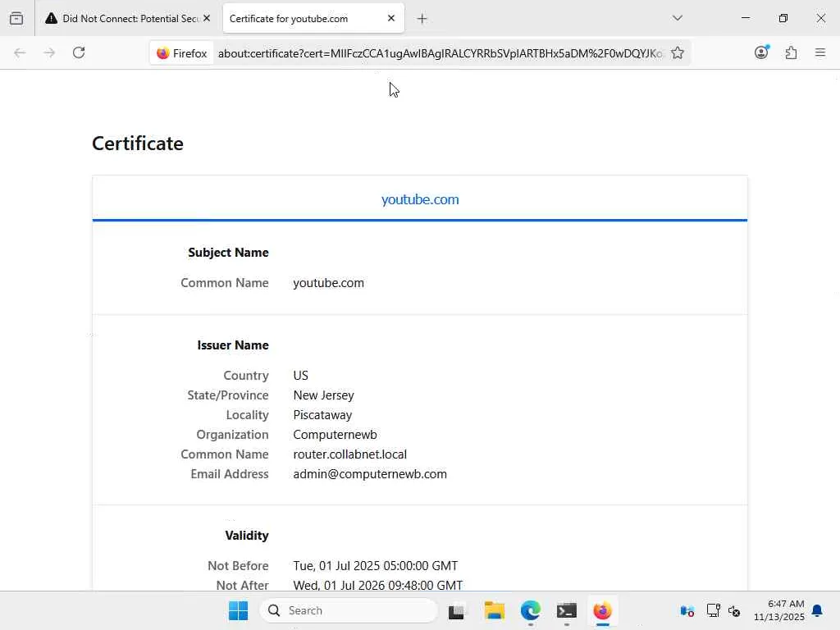Reload the current page
The height and width of the screenshot is (630, 840).
79,52
